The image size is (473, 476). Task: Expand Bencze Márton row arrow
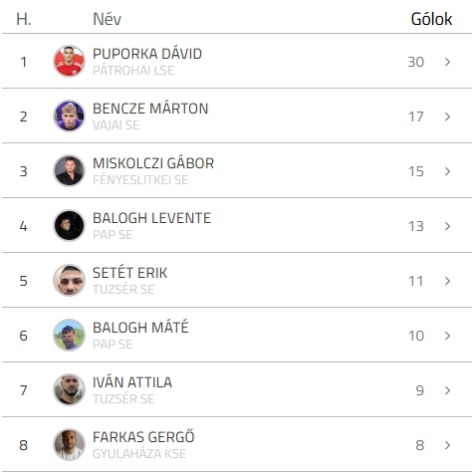pyautogui.click(x=447, y=117)
